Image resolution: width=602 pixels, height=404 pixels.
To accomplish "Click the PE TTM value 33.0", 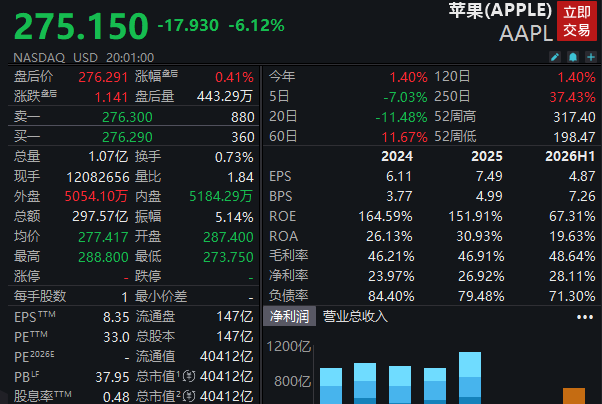I will [116, 338].
